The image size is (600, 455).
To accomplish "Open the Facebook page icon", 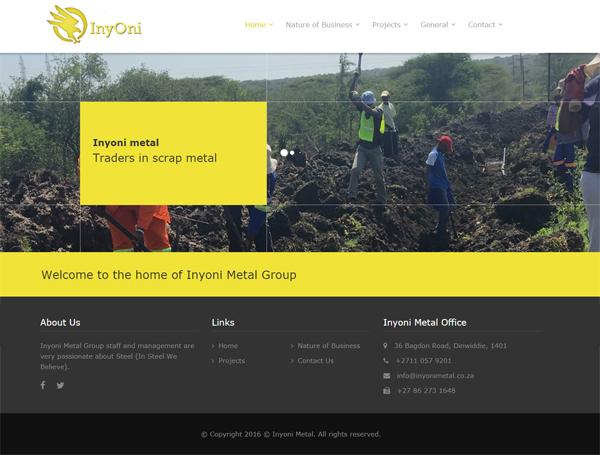I will tap(43, 385).
